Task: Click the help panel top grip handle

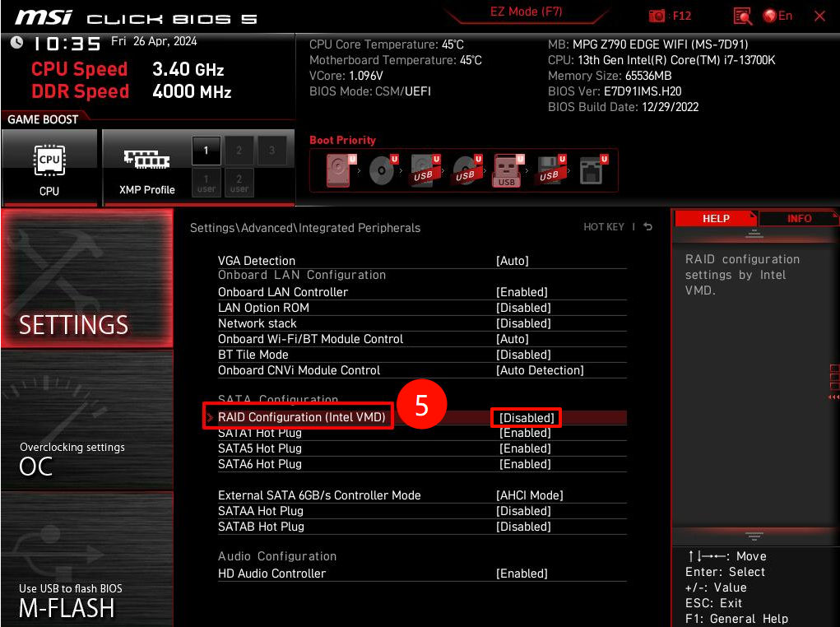Action: click(x=754, y=234)
